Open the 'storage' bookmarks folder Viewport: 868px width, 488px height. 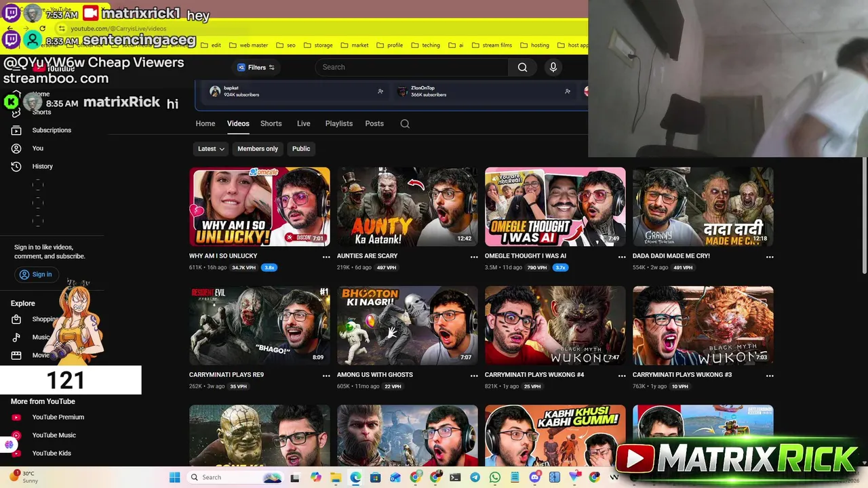[318, 45]
